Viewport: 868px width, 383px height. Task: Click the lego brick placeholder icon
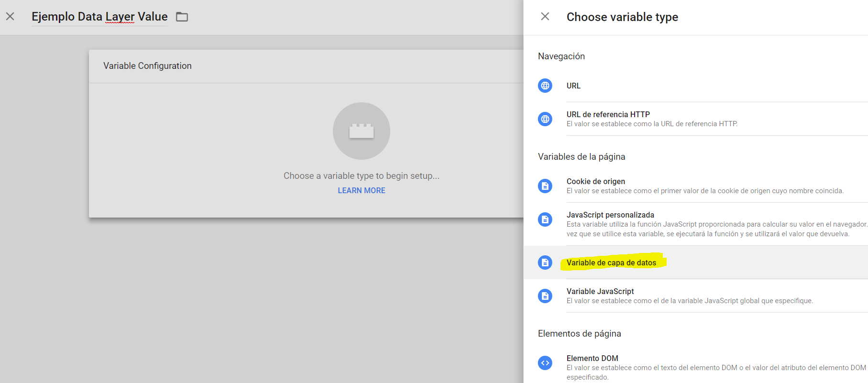point(362,131)
